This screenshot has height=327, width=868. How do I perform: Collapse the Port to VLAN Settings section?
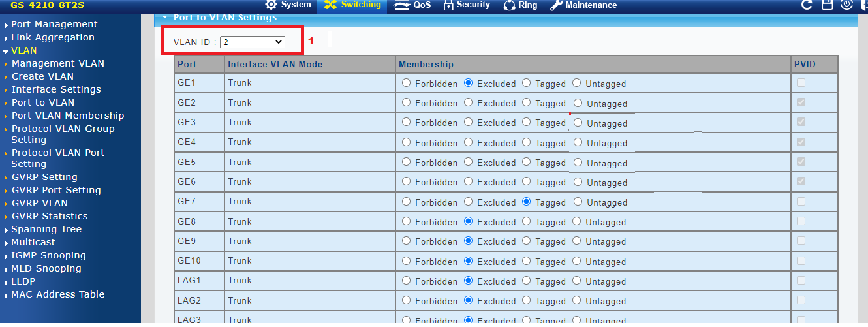(165, 18)
